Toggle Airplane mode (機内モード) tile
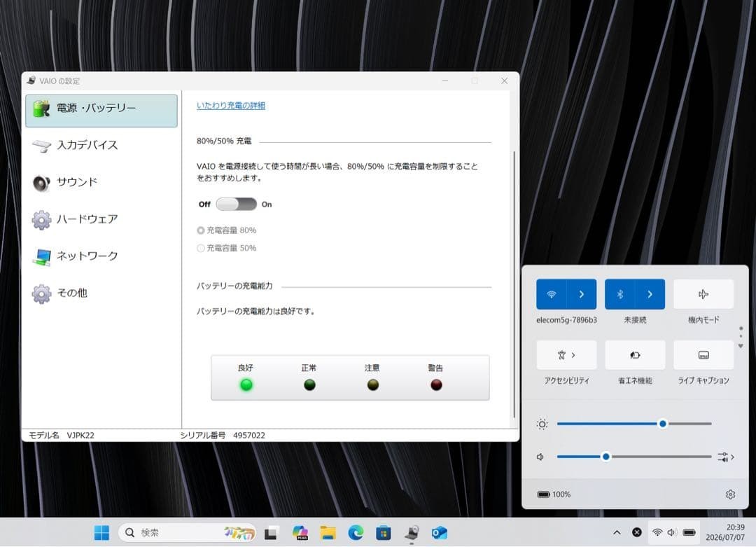Viewport: 756px width, 547px height. coord(703,294)
